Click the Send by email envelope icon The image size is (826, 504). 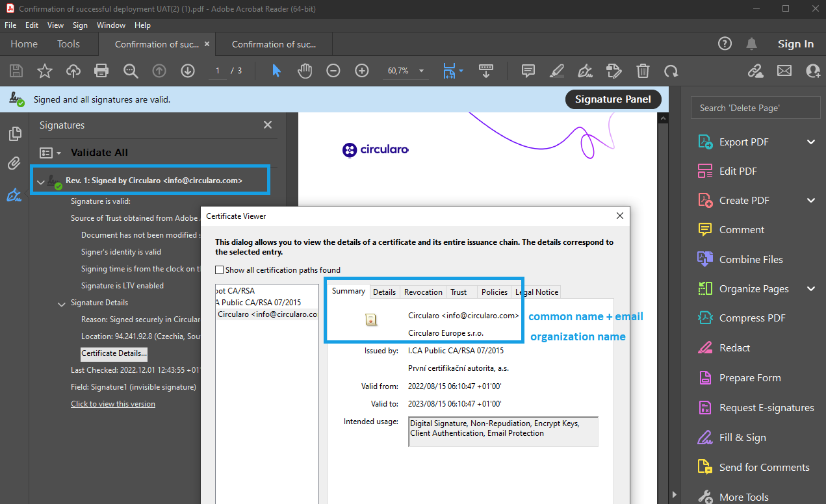coord(784,71)
